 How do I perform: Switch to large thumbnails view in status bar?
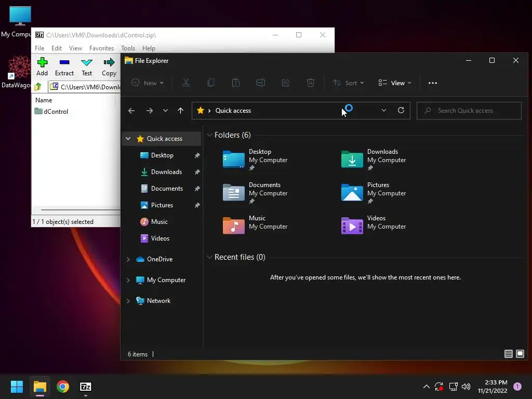click(520, 354)
